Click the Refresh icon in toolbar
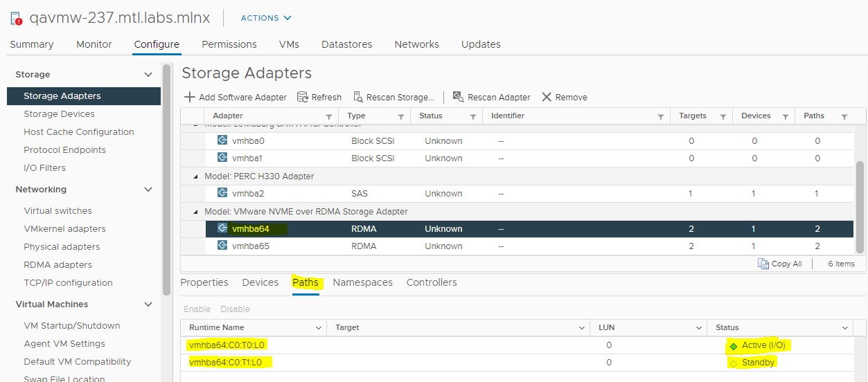This screenshot has width=868, height=382. click(x=302, y=97)
